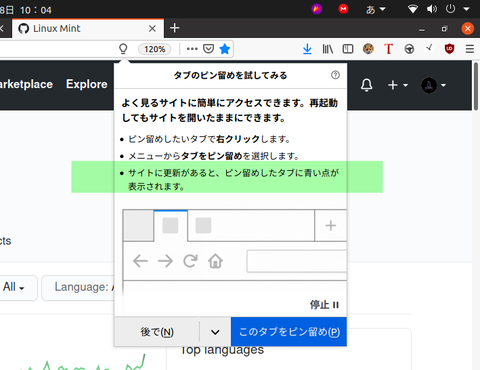Click the blue bookmark star
Viewport: 480px width, 370px height.
tap(225, 49)
